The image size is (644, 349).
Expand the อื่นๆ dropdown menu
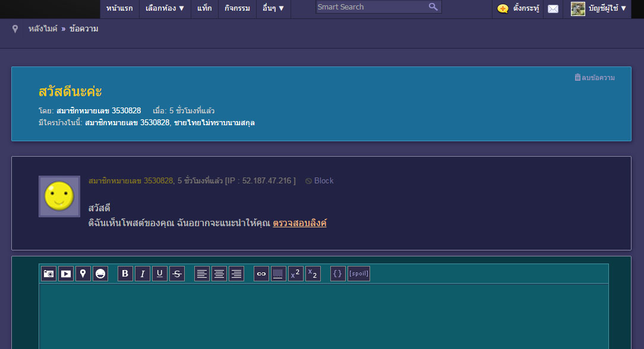[x=273, y=8]
